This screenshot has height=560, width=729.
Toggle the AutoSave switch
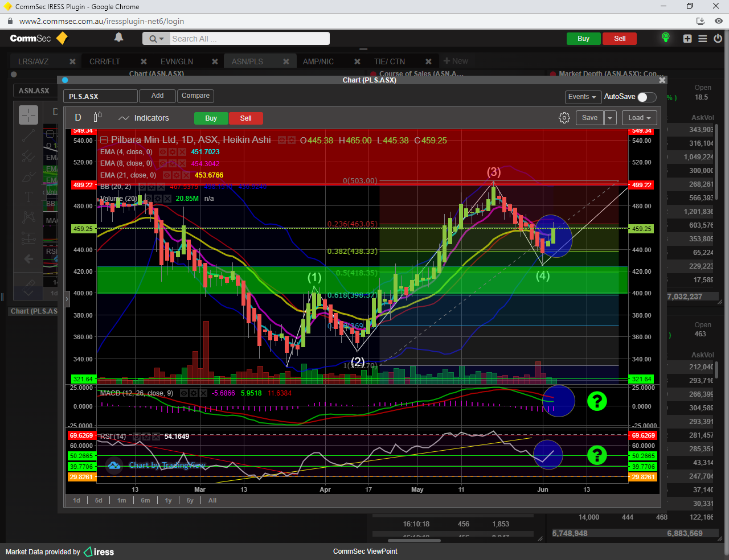(x=646, y=97)
